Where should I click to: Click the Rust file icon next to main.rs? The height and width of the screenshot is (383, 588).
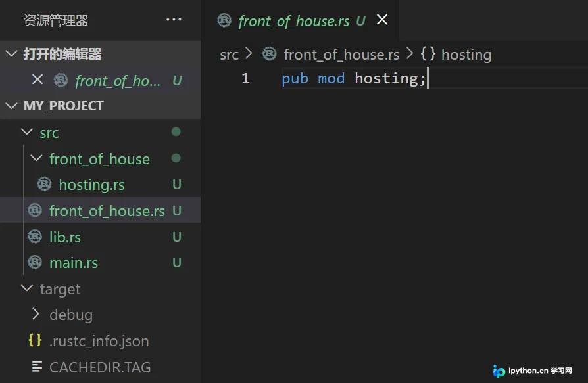(35, 262)
